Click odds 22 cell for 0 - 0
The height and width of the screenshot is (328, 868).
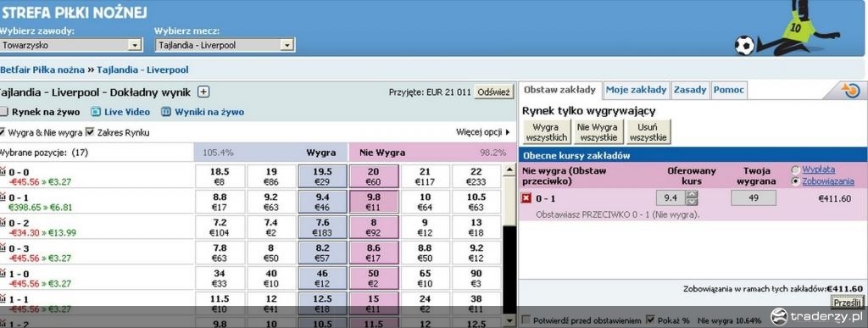(476, 176)
